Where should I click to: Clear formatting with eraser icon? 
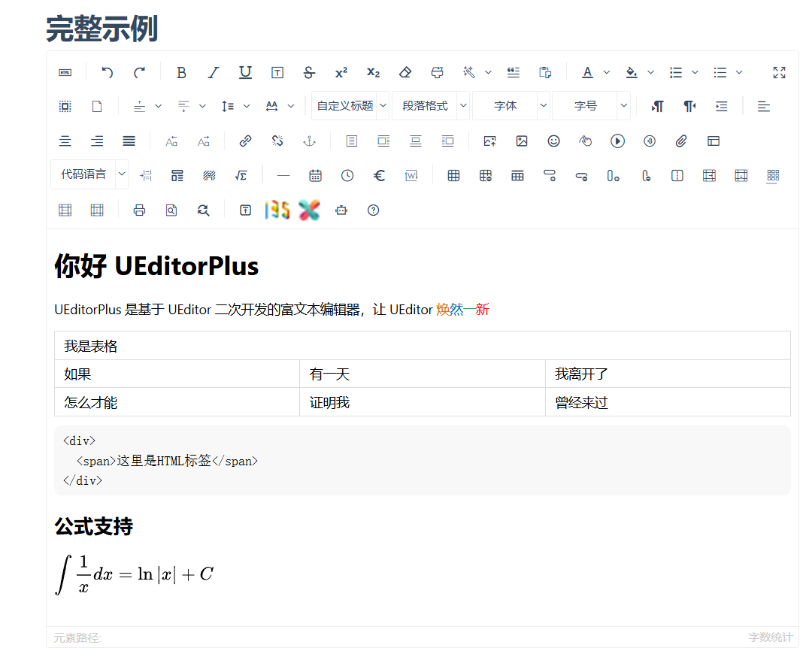405,72
